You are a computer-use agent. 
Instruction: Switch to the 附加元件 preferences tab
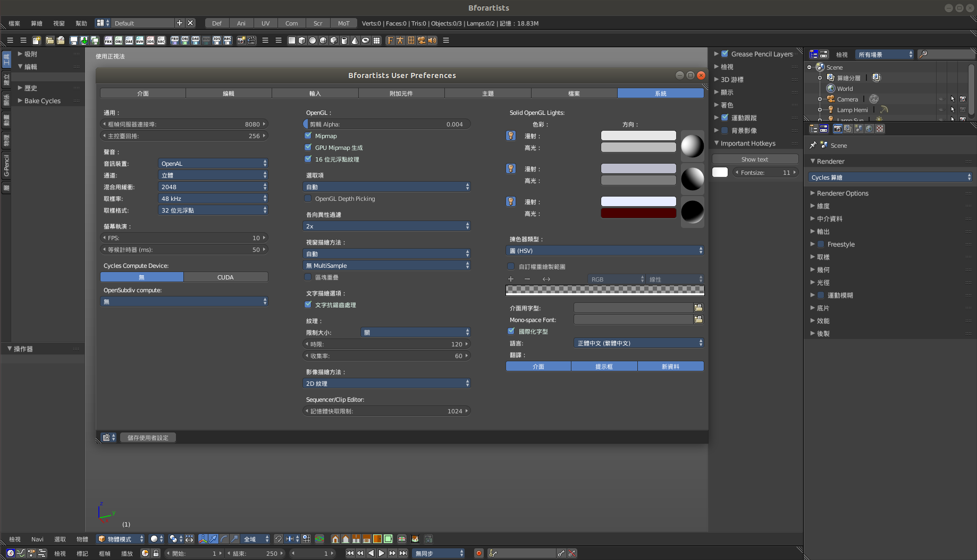[x=401, y=93]
